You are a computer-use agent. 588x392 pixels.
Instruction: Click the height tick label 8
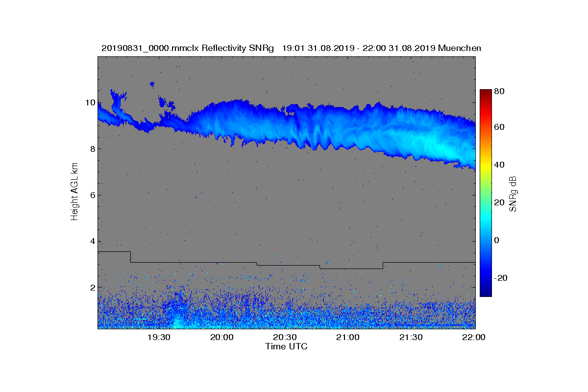point(92,149)
